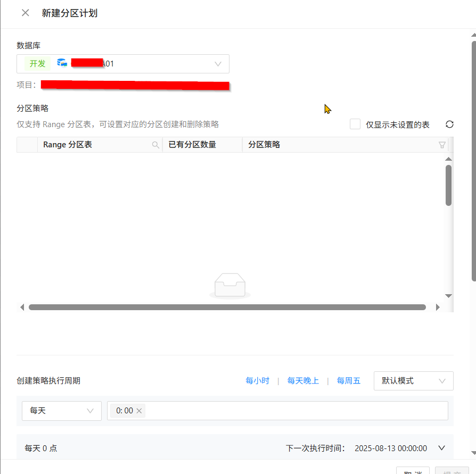Viewport: 476px width, 474px height.
Task: Click the table vertical scrollbar thumb
Action: [448, 185]
